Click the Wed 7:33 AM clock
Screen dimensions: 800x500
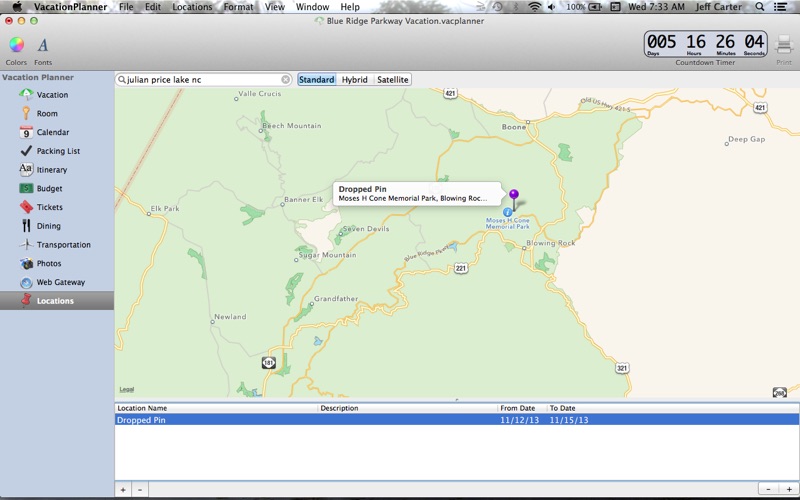[656, 7]
